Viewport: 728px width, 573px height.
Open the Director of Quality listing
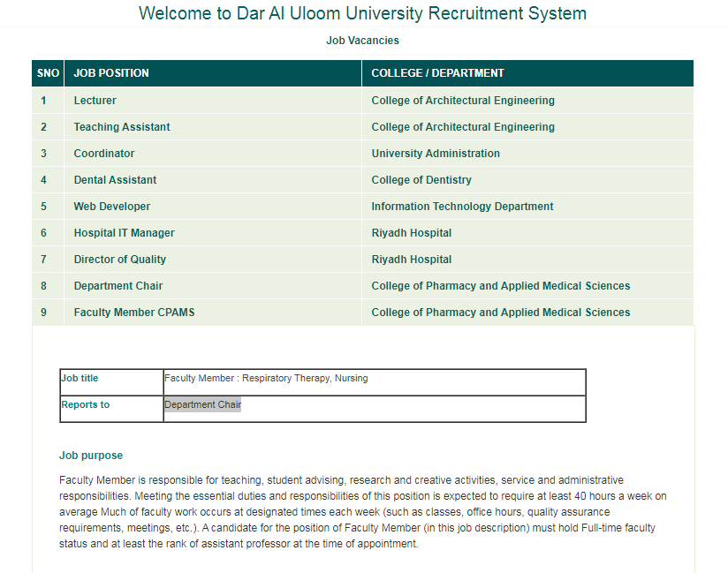coord(119,260)
